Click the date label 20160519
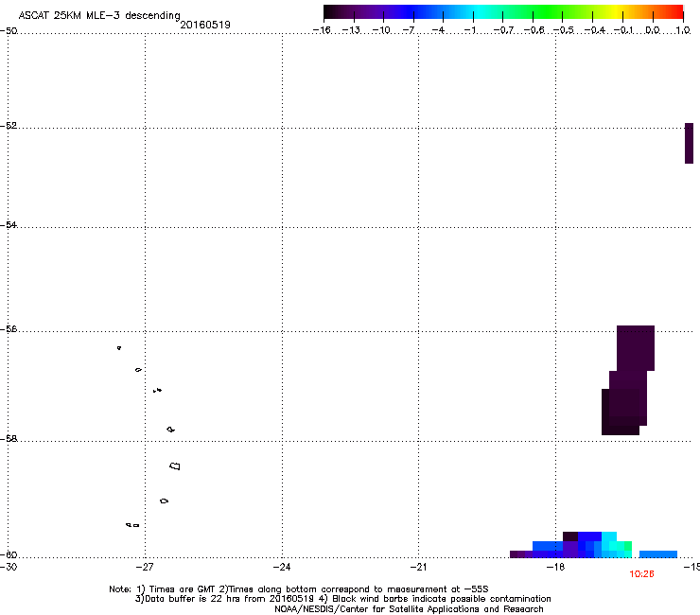Screen dimensions: 700x615 [205, 25]
